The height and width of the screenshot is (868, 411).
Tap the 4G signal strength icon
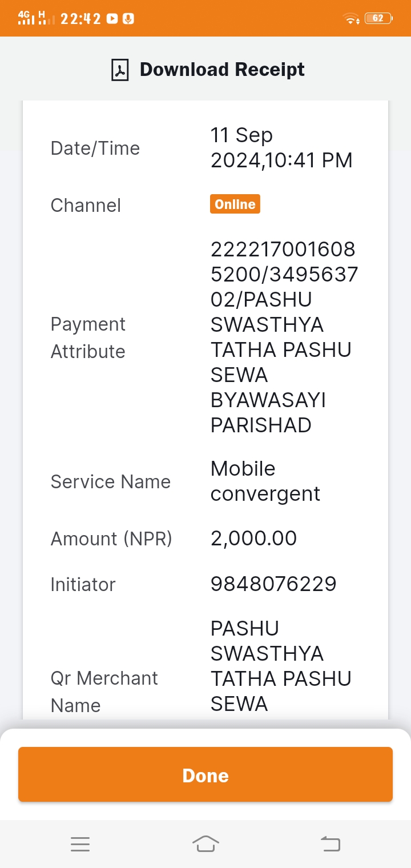[x=26, y=18]
